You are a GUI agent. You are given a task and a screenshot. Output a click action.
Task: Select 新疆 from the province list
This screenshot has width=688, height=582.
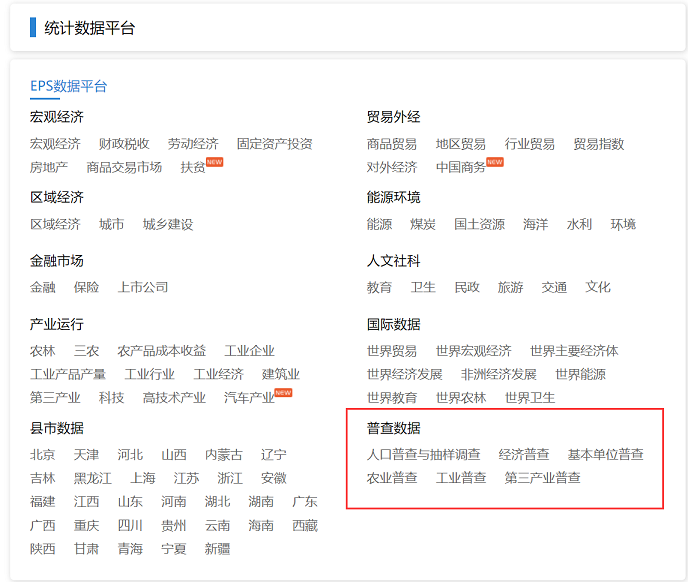tap(217, 549)
